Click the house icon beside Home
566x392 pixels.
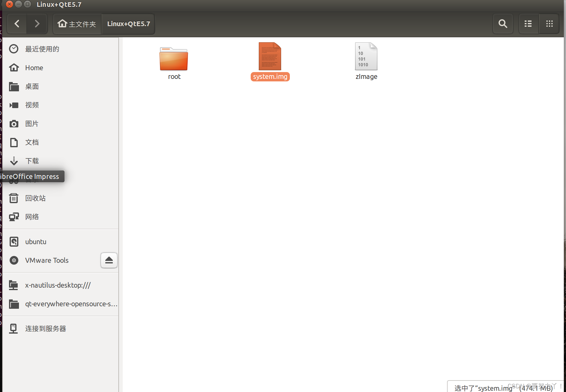[x=14, y=67]
